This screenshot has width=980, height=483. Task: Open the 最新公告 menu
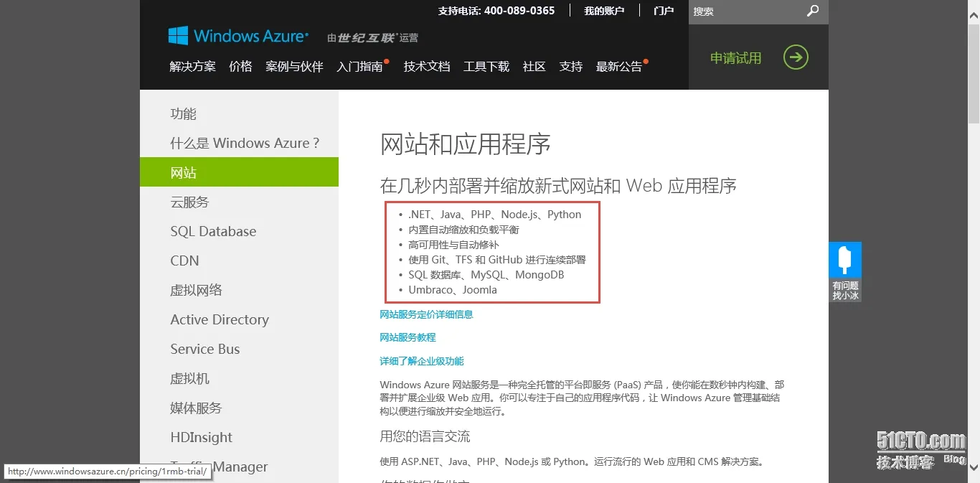pyautogui.click(x=619, y=66)
